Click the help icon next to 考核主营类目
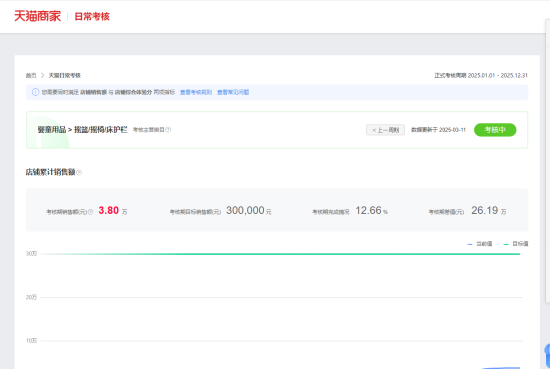The image size is (550, 369). 168,130
